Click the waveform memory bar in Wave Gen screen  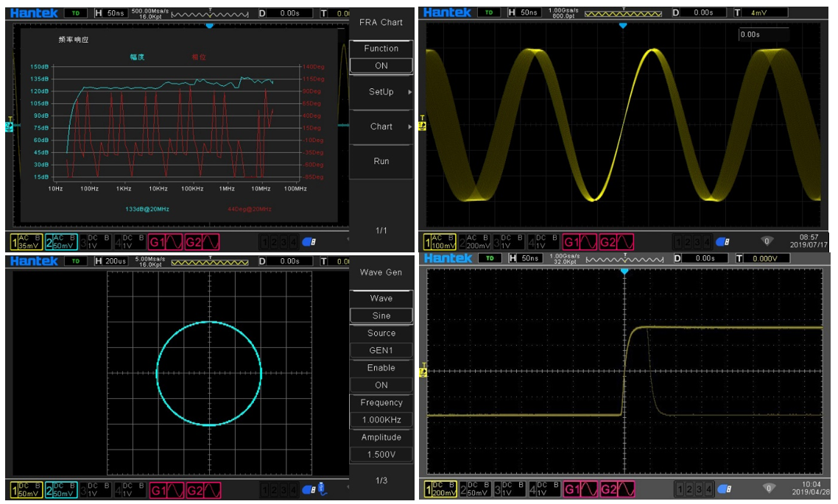tap(209, 262)
